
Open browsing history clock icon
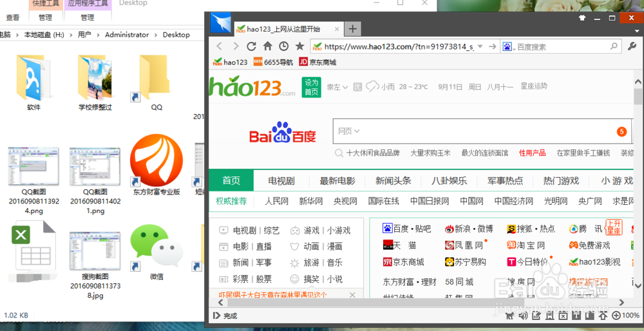(x=284, y=46)
